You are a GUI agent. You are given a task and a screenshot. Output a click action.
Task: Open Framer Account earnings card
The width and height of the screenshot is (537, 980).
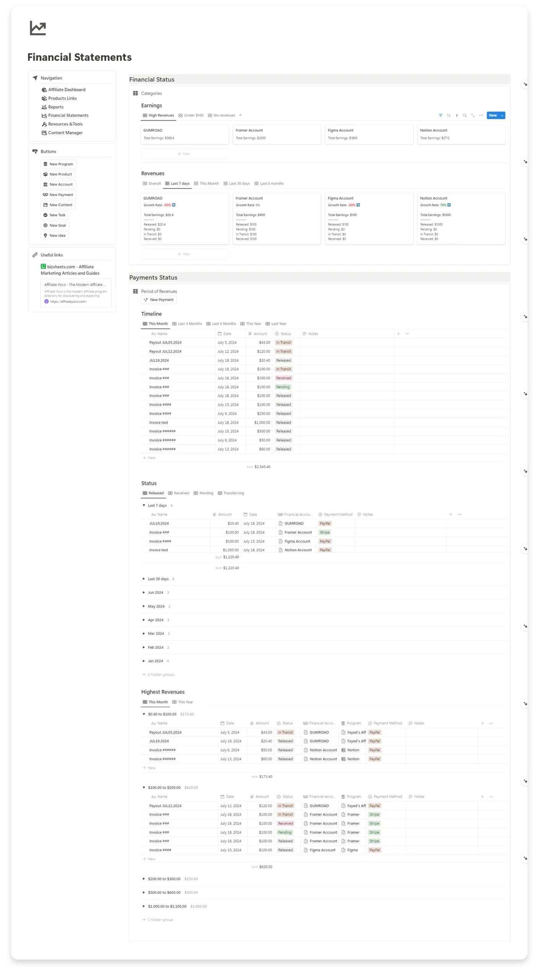point(277,134)
